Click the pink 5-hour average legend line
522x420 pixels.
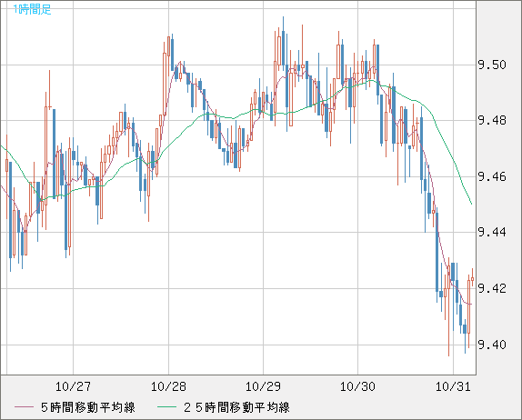tap(25, 407)
